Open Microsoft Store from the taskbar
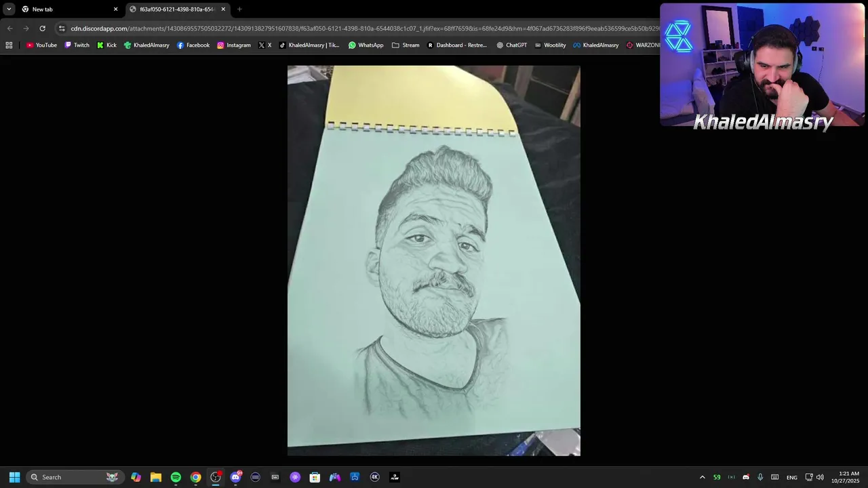Screen dimensions: 868x488 tap(315, 477)
